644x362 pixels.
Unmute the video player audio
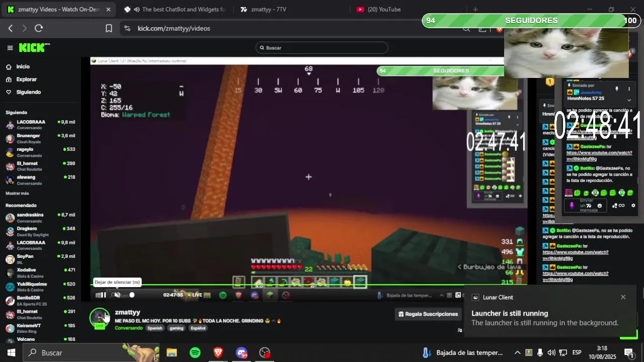pyautogui.click(x=117, y=295)
